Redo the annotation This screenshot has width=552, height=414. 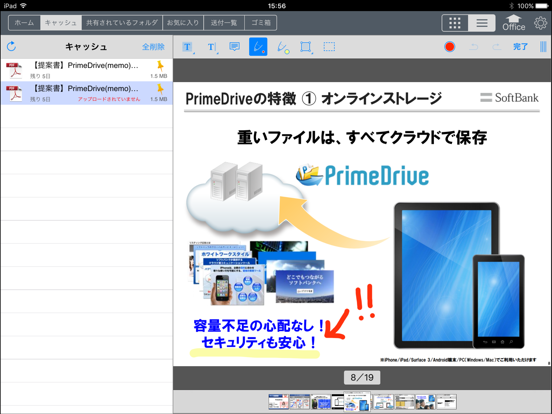point(496,47)
